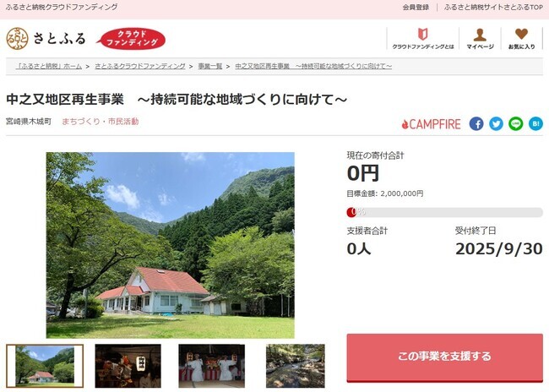
Task: Select the river stream thumbnail
Action: click(296, 366)
